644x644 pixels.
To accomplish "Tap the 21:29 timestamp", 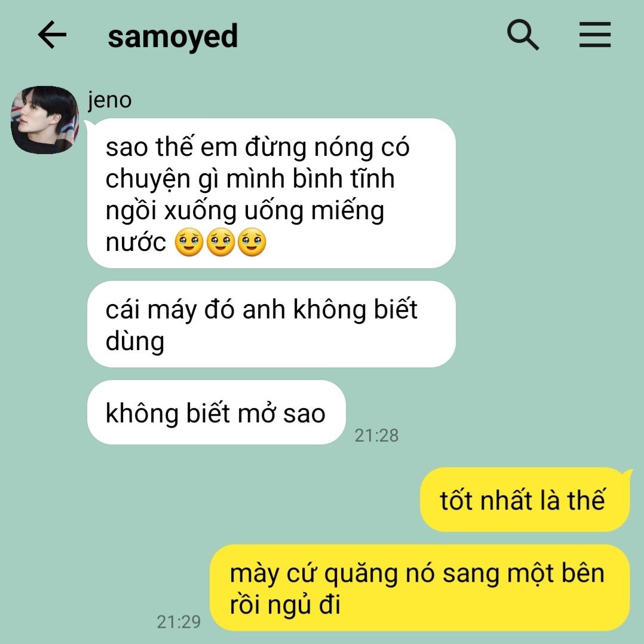I will tap(179, 622).
